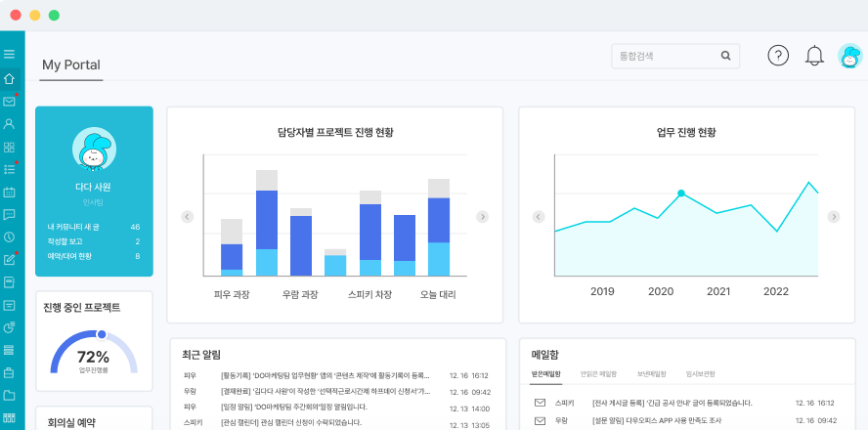Switch to the 임시보관함 tab
Viewport: 868px width, 430px height.
[700, 374]
